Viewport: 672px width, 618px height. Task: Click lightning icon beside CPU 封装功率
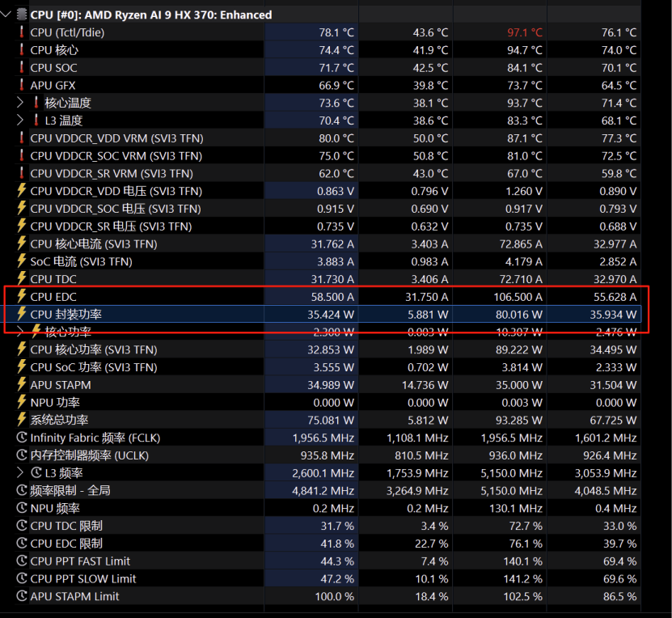tap(21, 314)
